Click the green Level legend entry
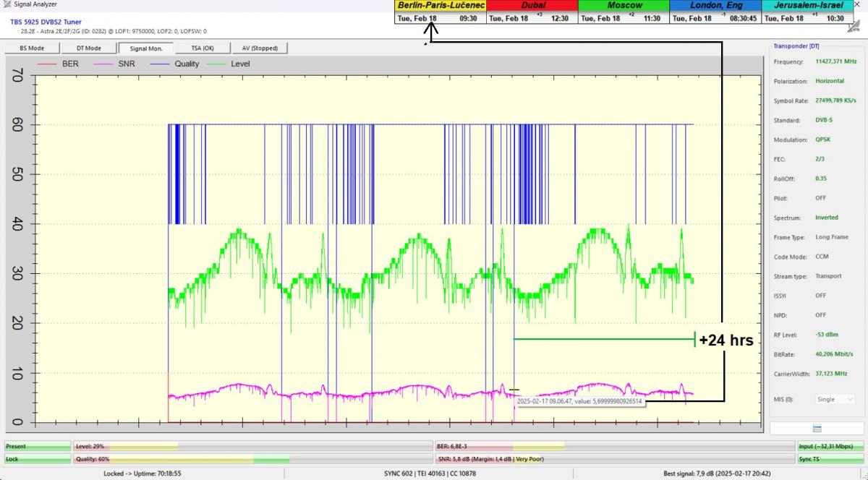Screen dimensions: 868x480 229,64
